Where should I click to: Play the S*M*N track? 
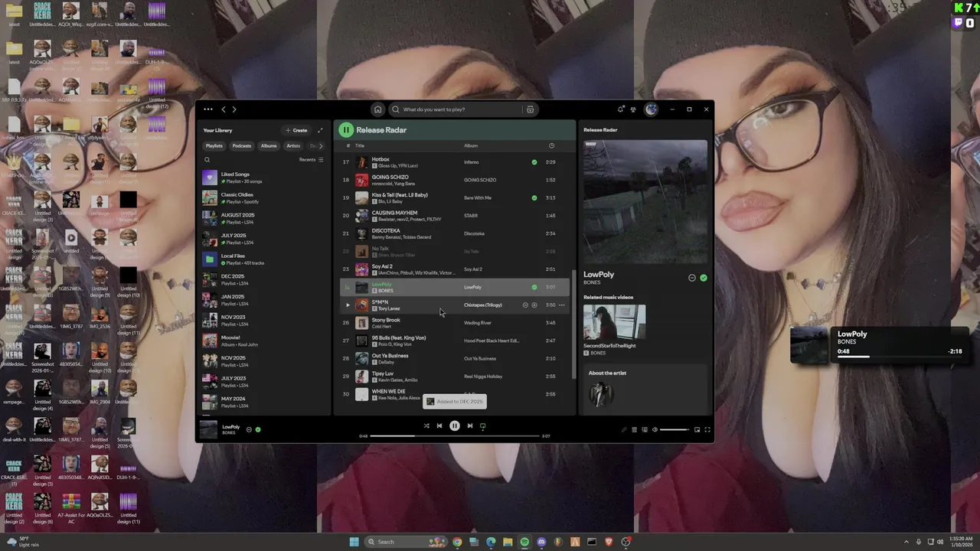tap(348, 305)
